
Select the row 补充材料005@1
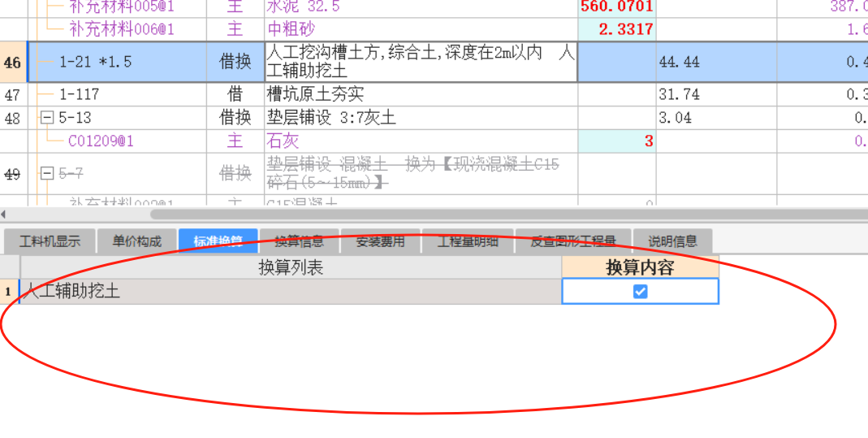pos(122,7)
